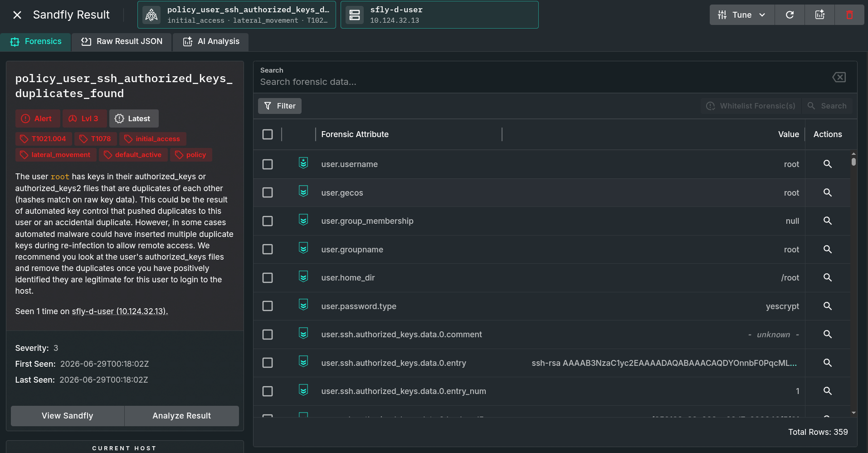Clear the forensic search field icon
Viewport: 868px width, 453px height.
[x=839, y=77]
